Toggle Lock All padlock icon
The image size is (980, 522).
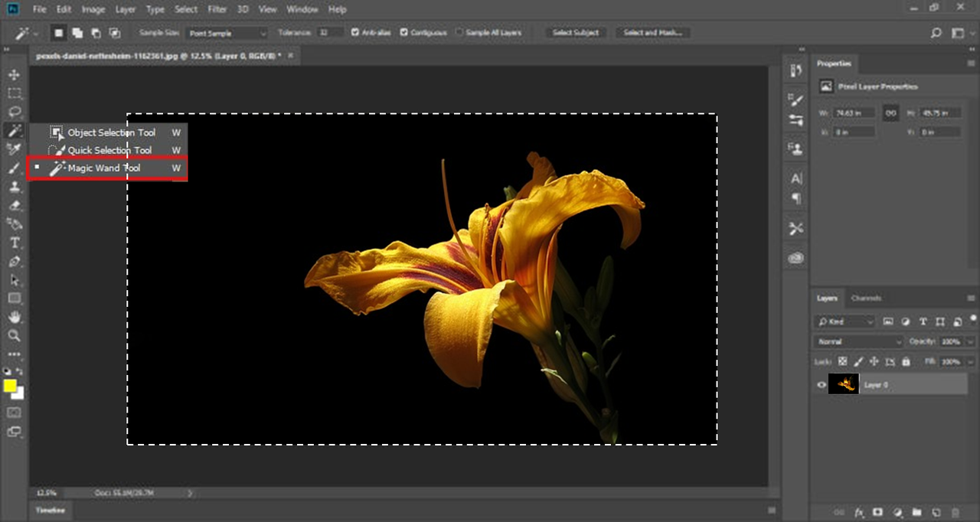[x=906, y=361]
